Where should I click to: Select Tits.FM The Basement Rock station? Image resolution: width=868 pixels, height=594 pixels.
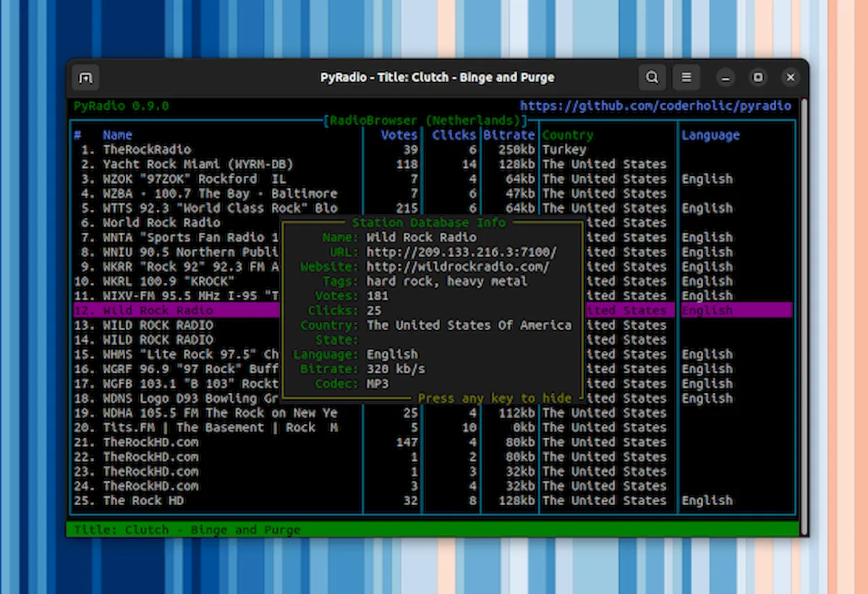(x=433, y=428)
